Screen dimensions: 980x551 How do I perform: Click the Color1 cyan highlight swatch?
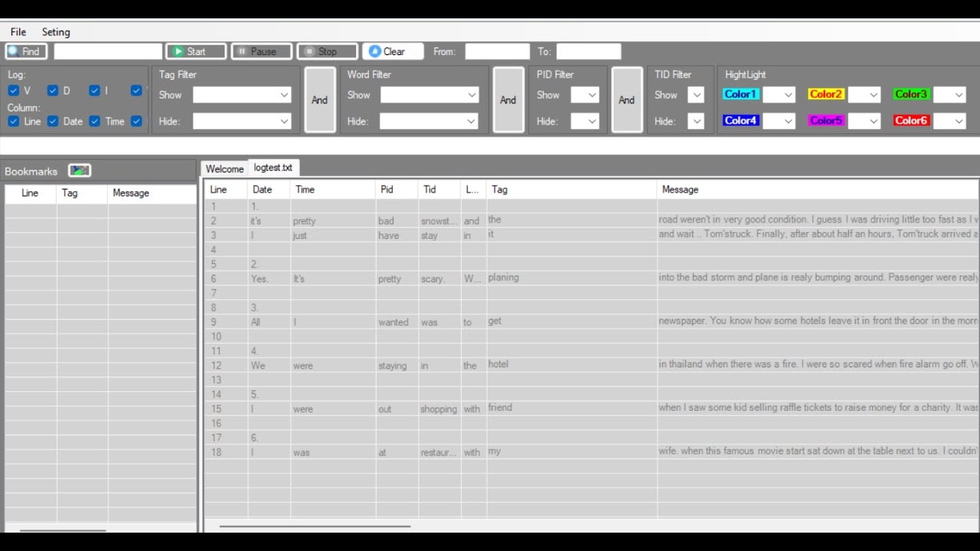click(740, 94)
